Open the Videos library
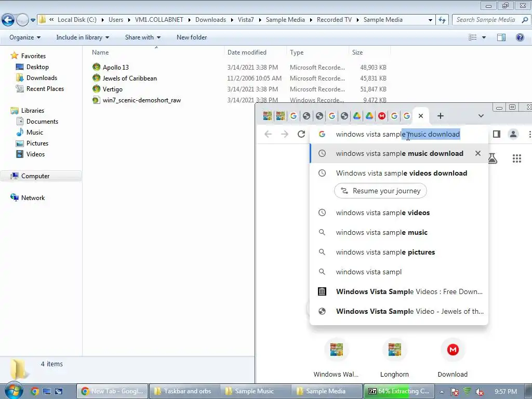Screen dimensions: 532x399 pos(35,154)
